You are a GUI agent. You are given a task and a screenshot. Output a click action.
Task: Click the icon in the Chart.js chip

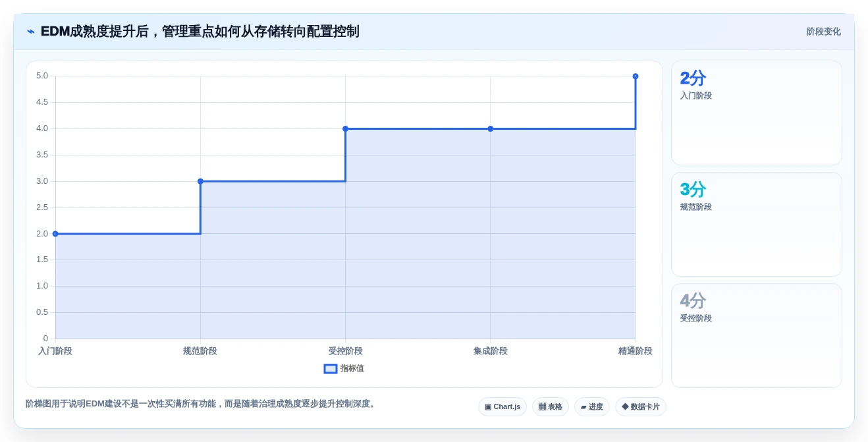pos(488,407)
